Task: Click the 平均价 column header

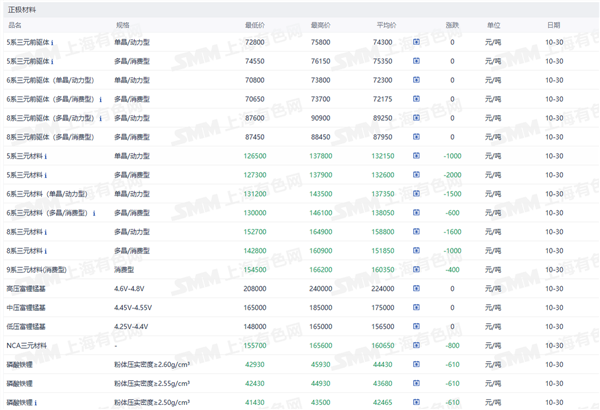Action: pyautogui.click(x=386, y=25)
